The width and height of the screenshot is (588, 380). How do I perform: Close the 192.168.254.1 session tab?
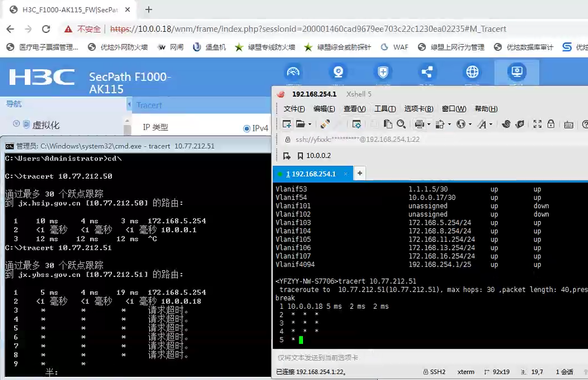coord(346,174)
